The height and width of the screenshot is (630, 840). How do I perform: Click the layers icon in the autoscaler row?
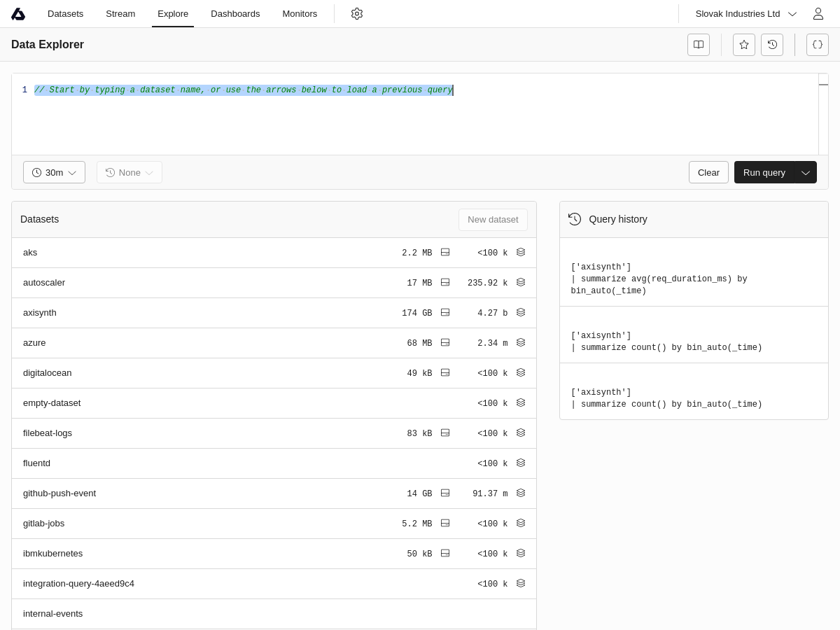click(521, 283)
